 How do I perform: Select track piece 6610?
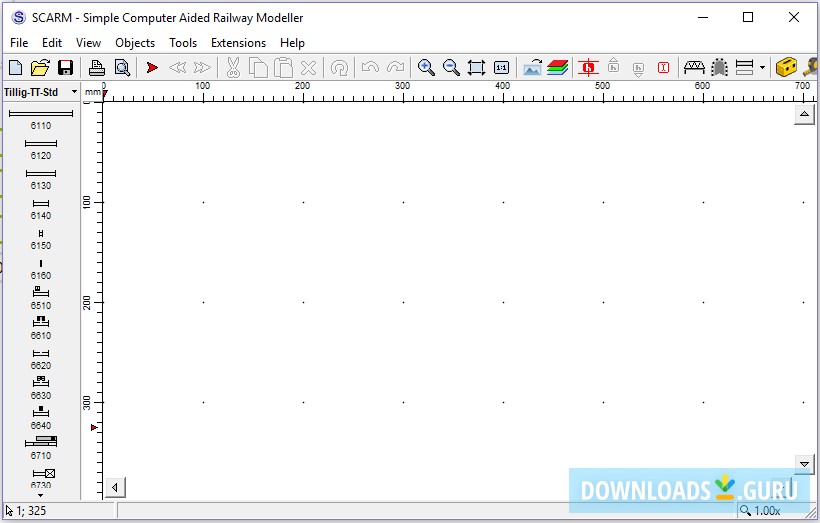[x=41, y=328]
